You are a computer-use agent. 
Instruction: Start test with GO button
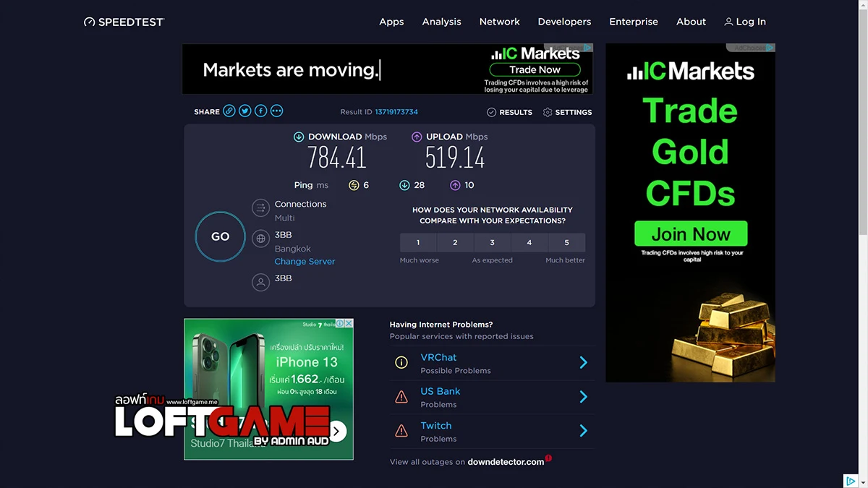pos(221,236)
